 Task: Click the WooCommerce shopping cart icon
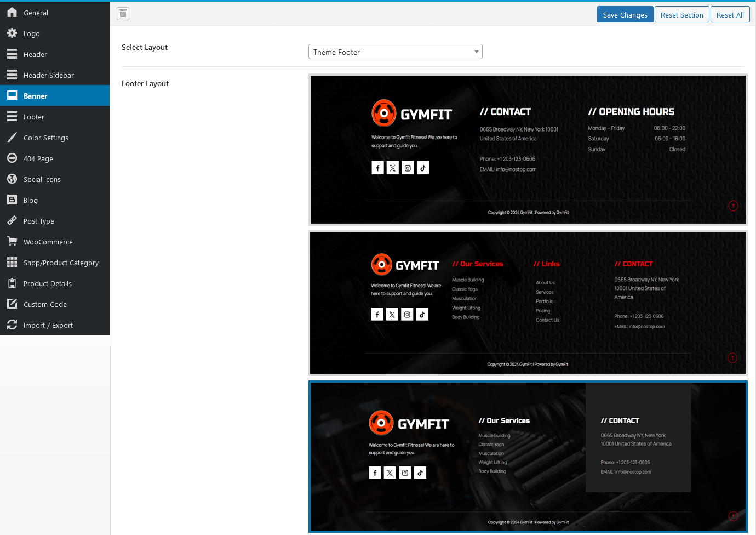[12, 242]
